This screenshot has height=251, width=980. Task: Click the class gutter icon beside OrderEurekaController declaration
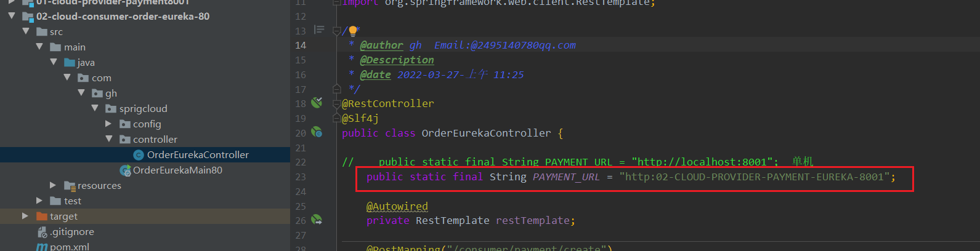(317, 132)
